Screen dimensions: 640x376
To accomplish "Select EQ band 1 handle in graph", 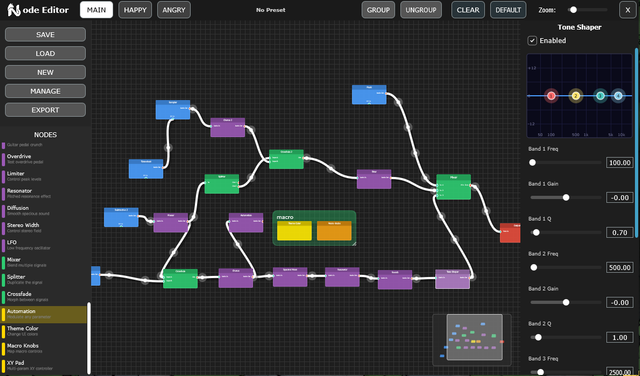I will [x=551, y=96].
